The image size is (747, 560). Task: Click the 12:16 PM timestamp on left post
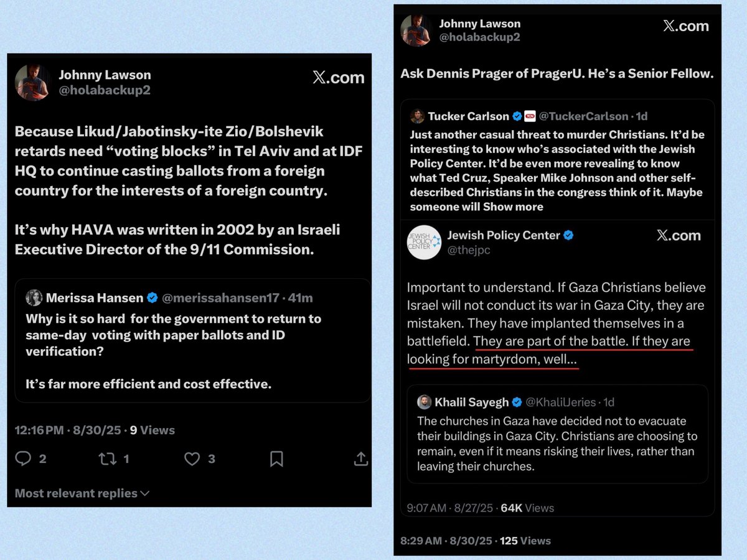(x=39, y=430)
